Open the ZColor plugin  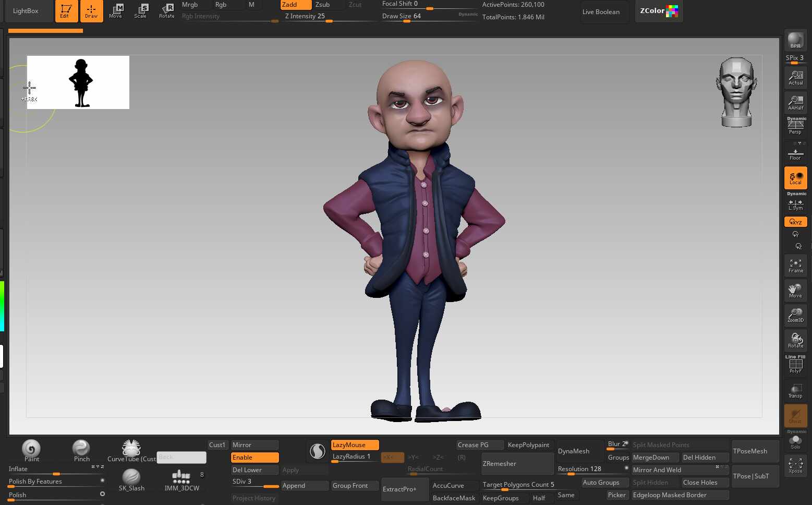659,11
